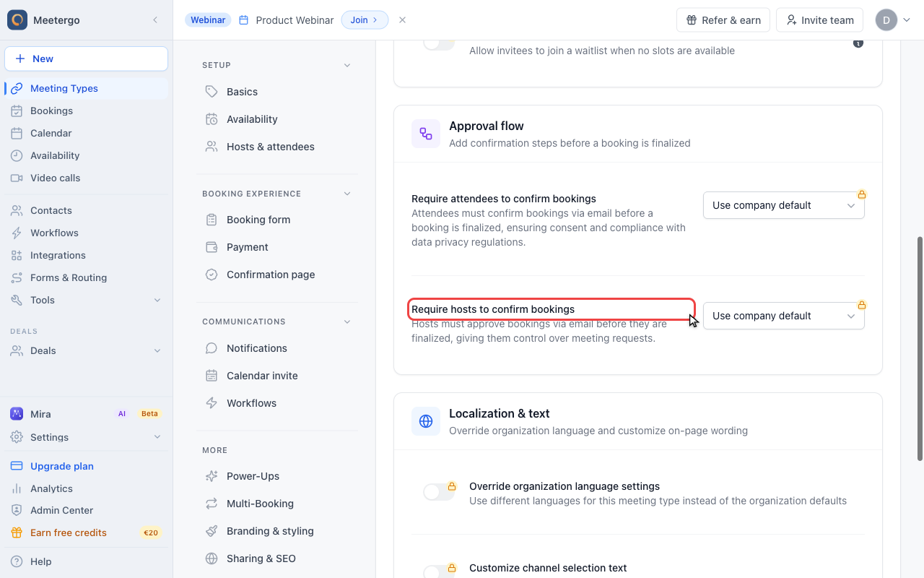The image size is (924, 578).
Task: Click the New button
Action: pyautogui.click(x=87, y=59)
